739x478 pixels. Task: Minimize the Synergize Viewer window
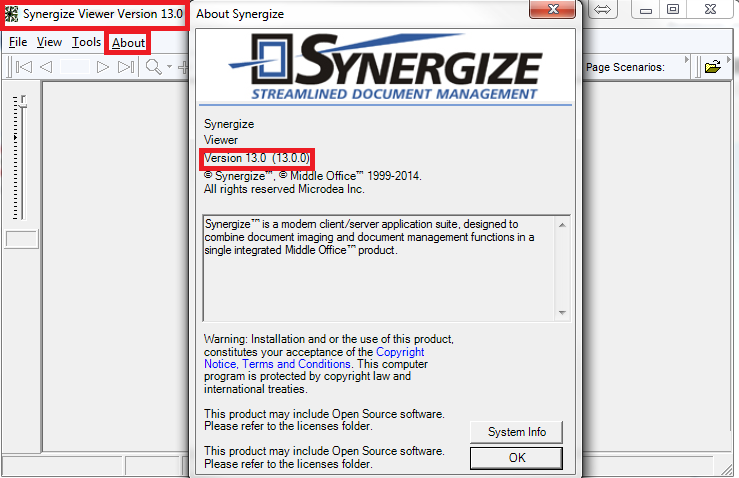pyautogui.click(x=645, y=9)
